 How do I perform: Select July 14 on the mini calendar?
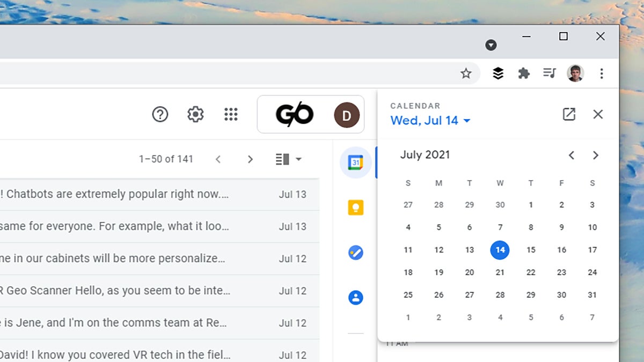pyautogui.click(x=500, y=249)
